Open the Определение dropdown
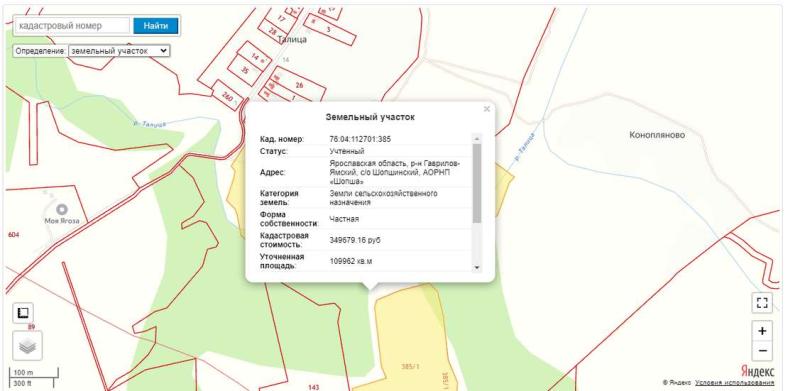The image size is (800, 391). 119,51
